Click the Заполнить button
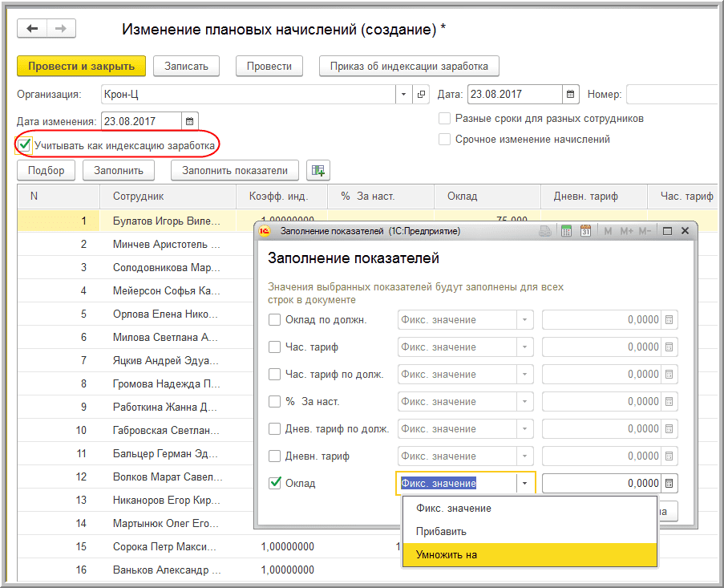724x588 pixels. tap(119, 170)
